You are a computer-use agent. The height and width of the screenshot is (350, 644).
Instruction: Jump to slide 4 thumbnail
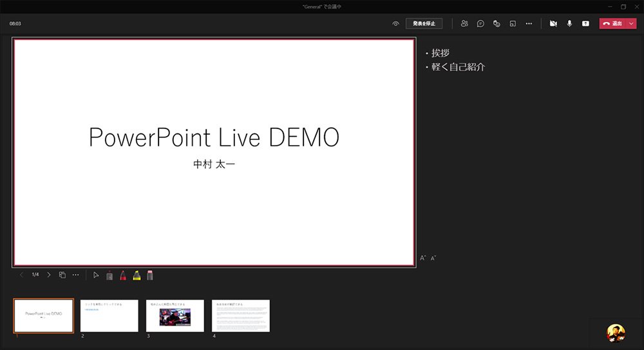point(241,315)
